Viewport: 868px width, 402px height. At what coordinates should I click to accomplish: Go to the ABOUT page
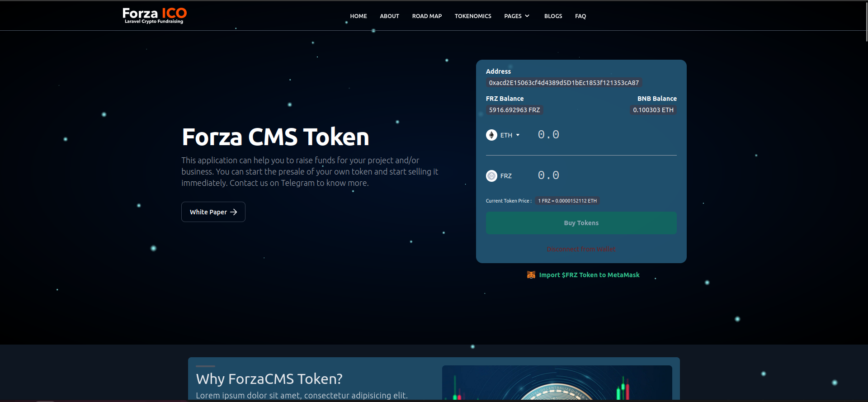coord(389,16)
